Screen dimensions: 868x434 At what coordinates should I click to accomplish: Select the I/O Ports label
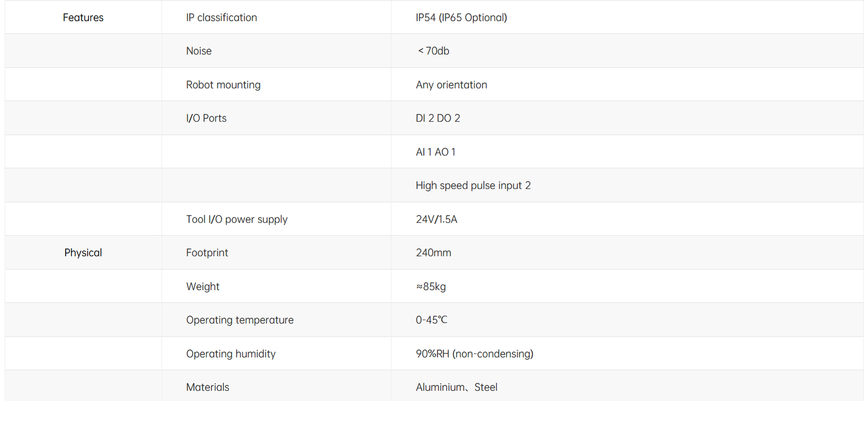[x=206, y=118]
